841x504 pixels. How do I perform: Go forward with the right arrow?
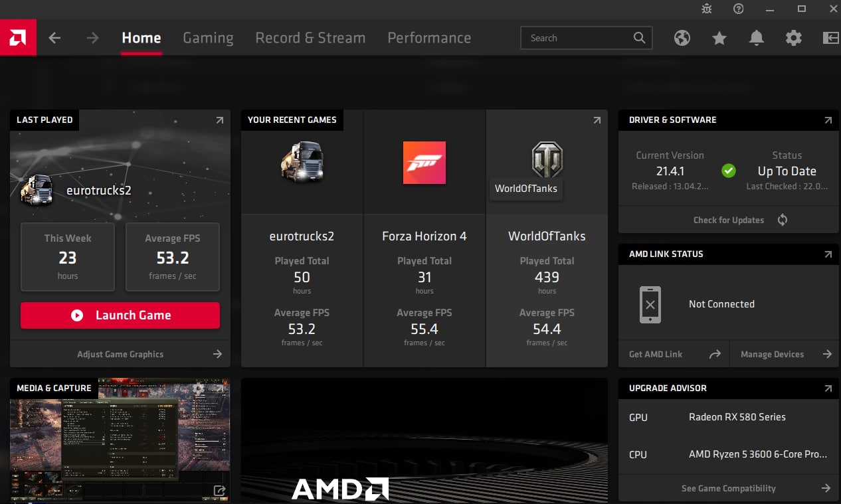92,38
